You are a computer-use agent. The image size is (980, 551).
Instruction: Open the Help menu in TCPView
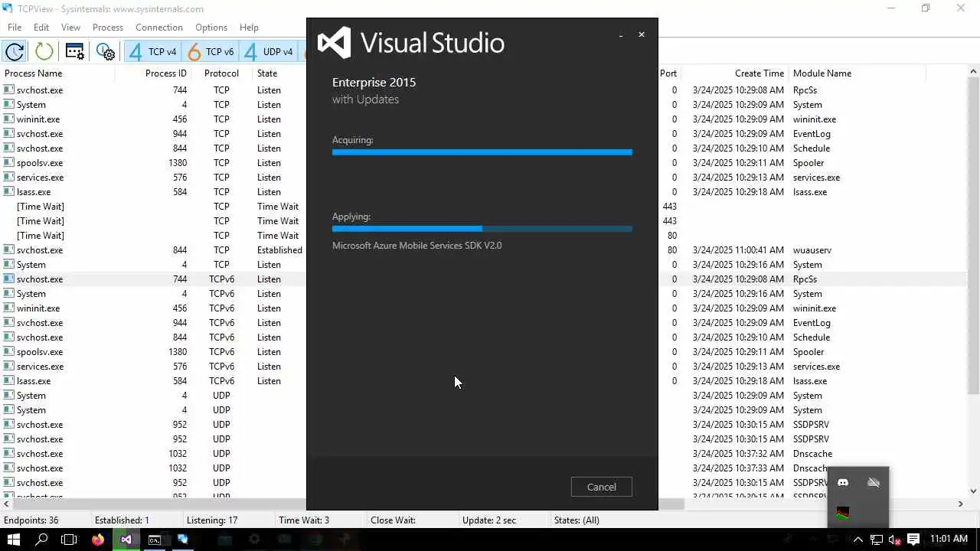[x=249, y=27]
